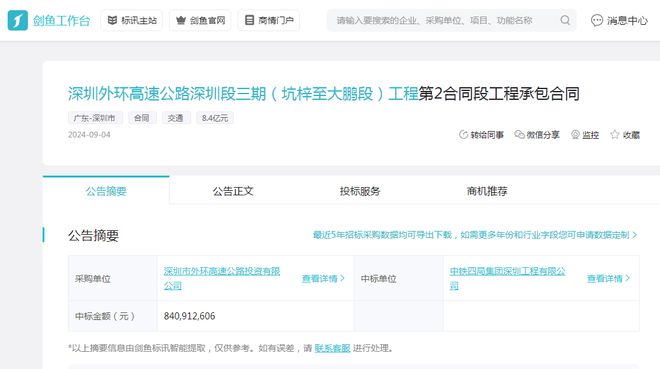The image size is (660, 369).
Task: Open 剑鱼官网 from top navigation
Action: [200, 20]
